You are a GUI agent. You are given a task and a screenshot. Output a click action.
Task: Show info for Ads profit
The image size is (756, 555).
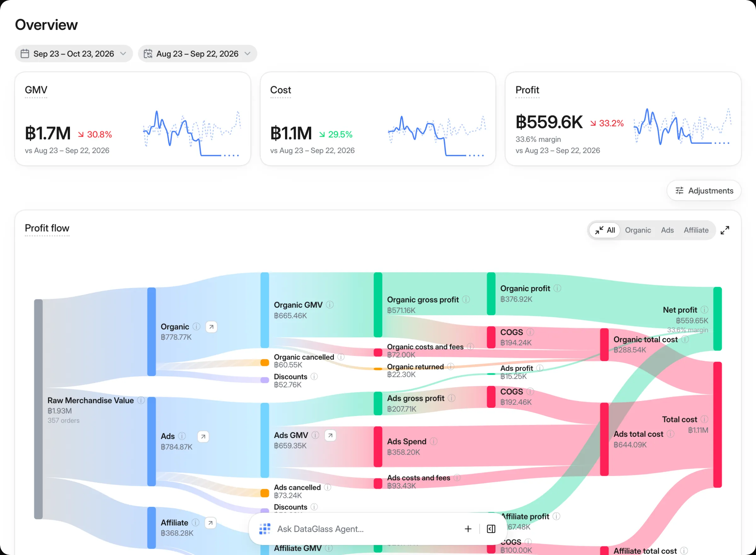coord(540,368)
